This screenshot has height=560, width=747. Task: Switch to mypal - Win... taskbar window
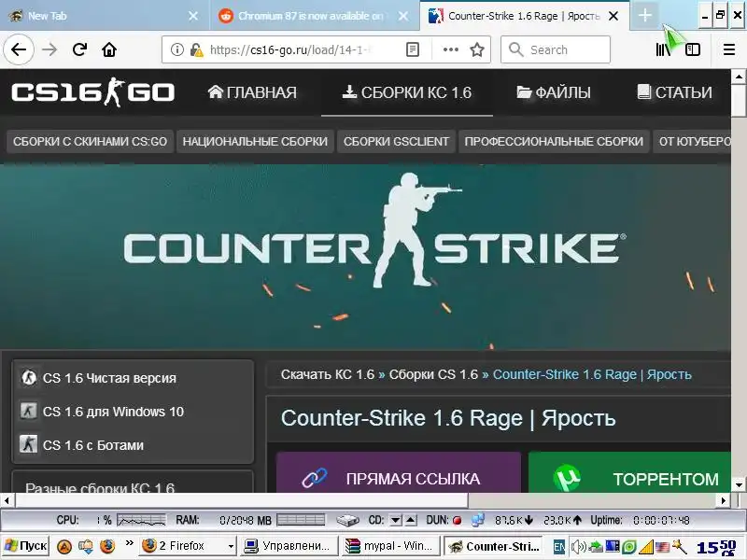pyautogui.click(x=389, y=546)
